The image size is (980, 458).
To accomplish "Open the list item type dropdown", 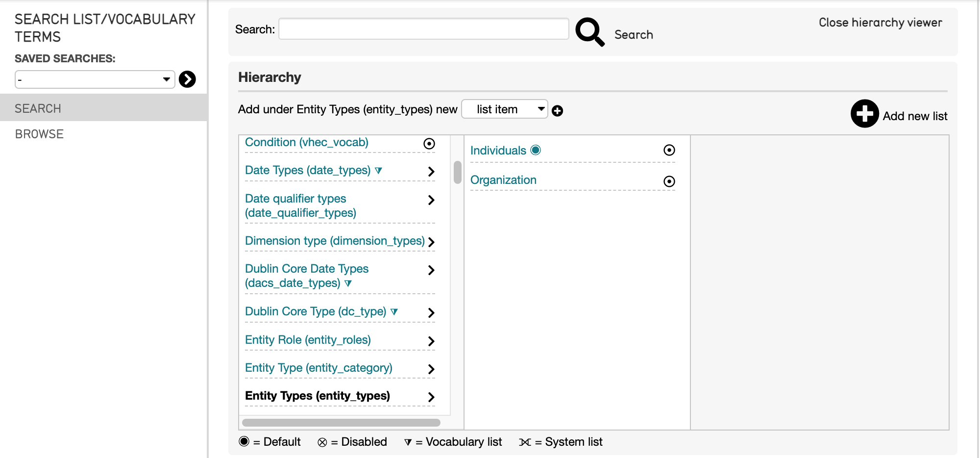I will [505, 109].
